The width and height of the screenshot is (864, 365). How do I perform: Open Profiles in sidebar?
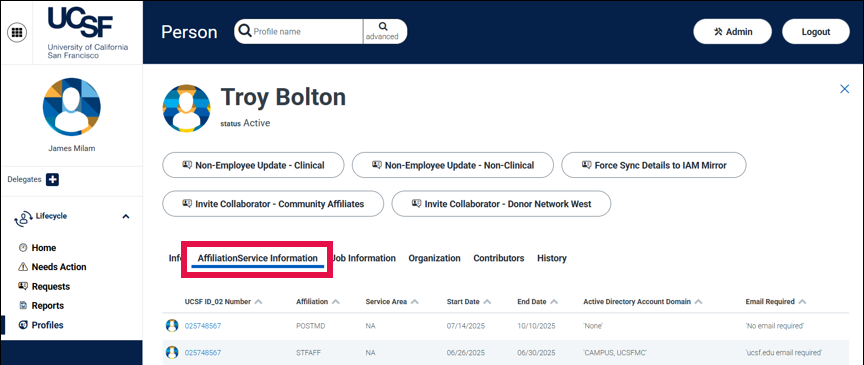47,325
